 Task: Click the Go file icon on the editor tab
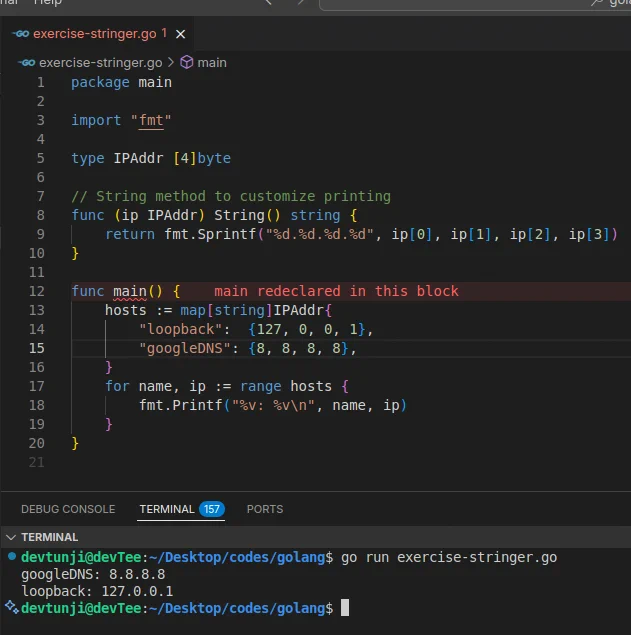click(20, 33)
